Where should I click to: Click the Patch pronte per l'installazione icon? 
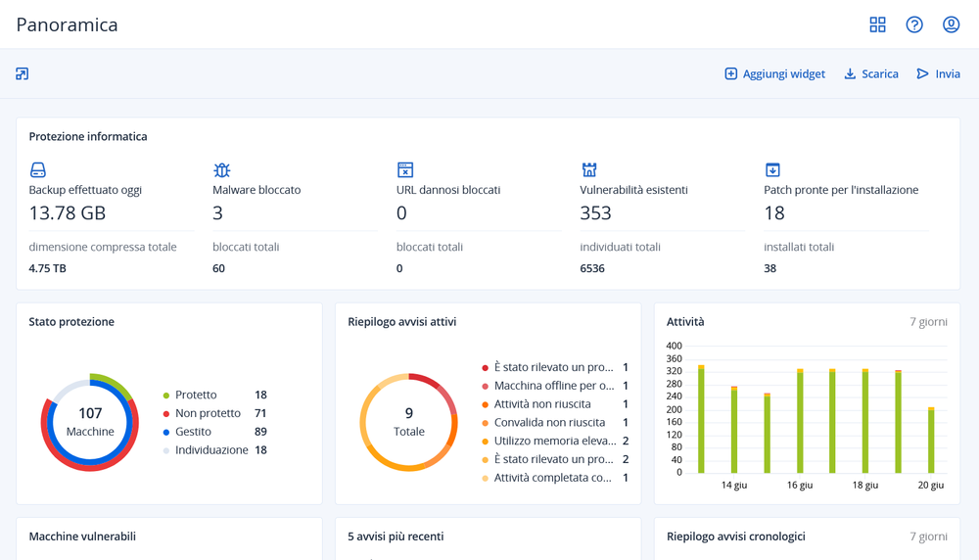pos(772,170)
